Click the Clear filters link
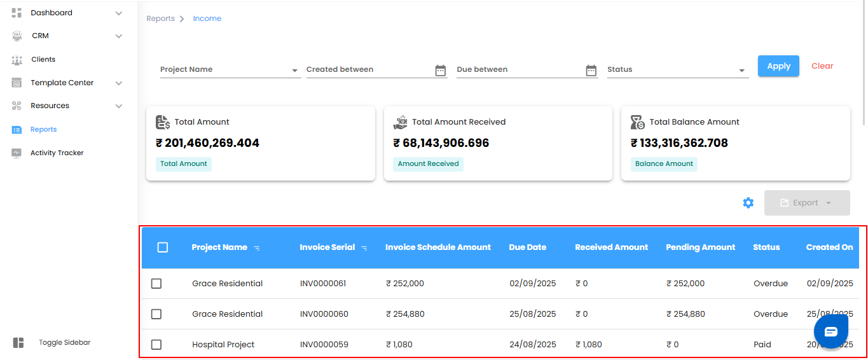The image size is (868, 360). click(x=822, y=66)
